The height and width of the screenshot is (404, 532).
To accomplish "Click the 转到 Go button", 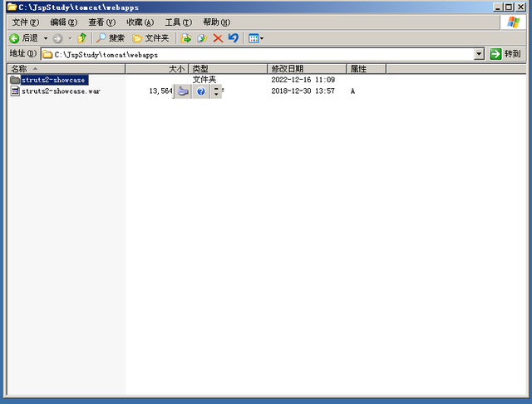I will click(505, 54).
